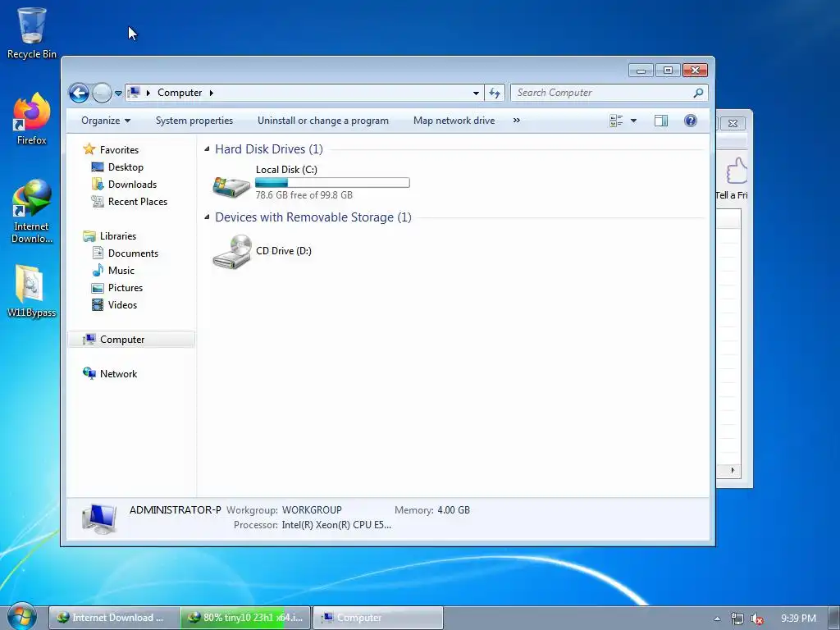
Task: Open Internet Download Manager desktop shortcut
Action: [x=32, y=212]
